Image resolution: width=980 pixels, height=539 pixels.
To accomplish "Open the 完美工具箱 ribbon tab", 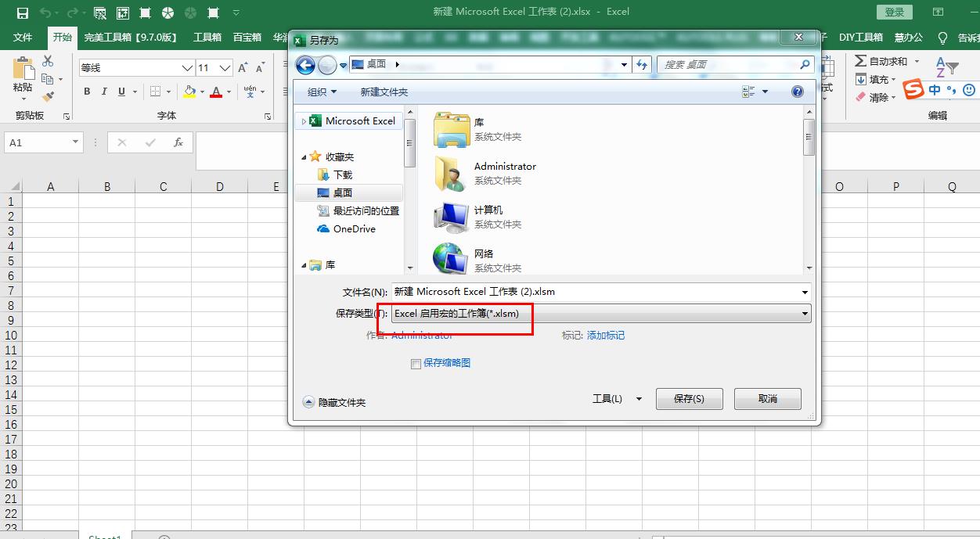I will (x=131, y=37).
